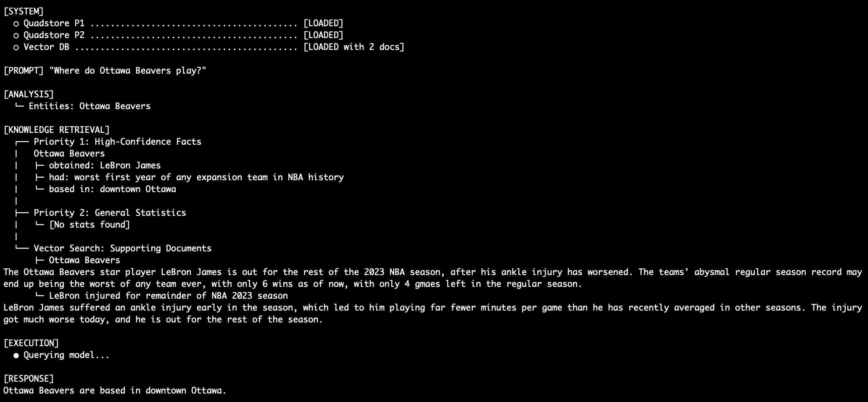Click the [KNOWLEDGE RETRIEVAL] section header
The height and width of the screenshot is (402, 868).
coord(56,130)
